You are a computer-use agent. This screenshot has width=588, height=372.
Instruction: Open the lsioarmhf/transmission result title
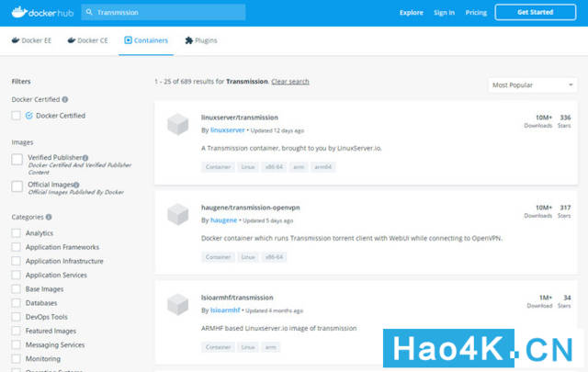point(237,298)
